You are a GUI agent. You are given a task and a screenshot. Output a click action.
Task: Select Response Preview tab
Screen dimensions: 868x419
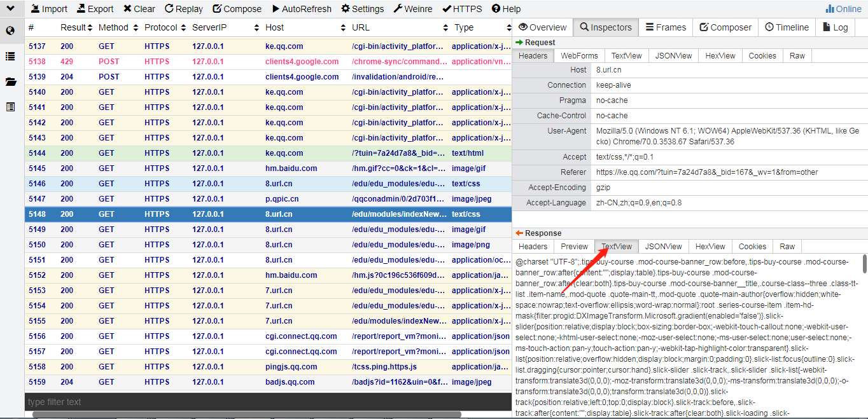pyautogui.click(x=575, y=247)
